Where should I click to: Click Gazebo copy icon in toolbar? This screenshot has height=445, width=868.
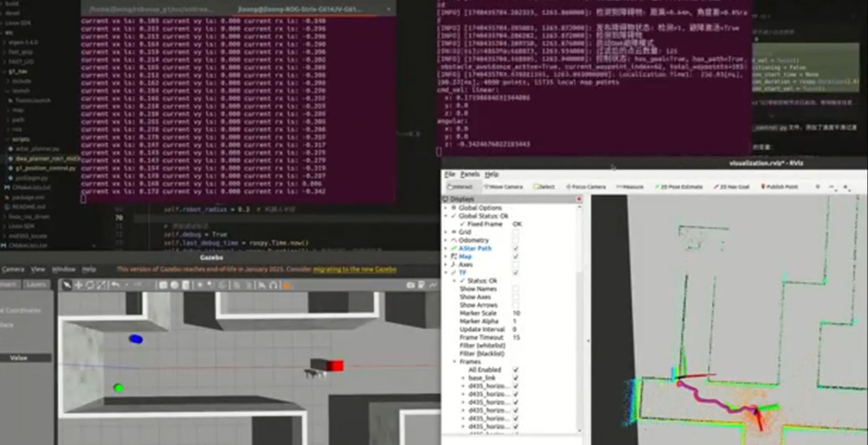tap(238, 285)
